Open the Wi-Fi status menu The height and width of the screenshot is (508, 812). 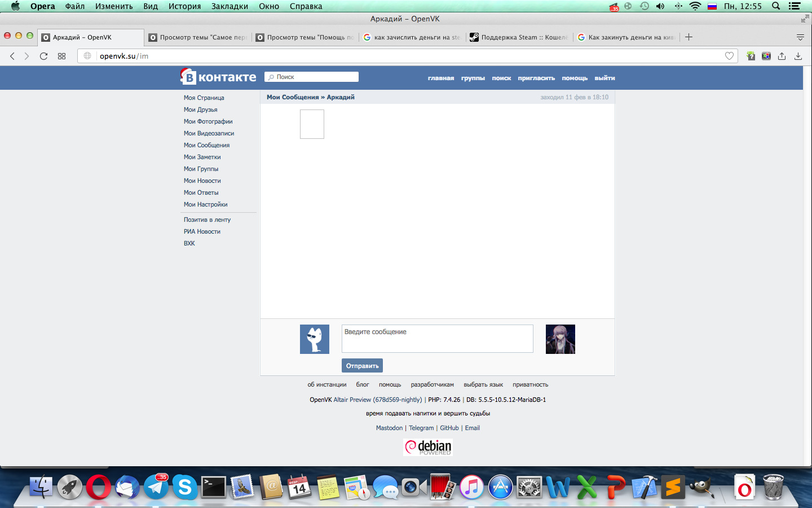(695, 6)
